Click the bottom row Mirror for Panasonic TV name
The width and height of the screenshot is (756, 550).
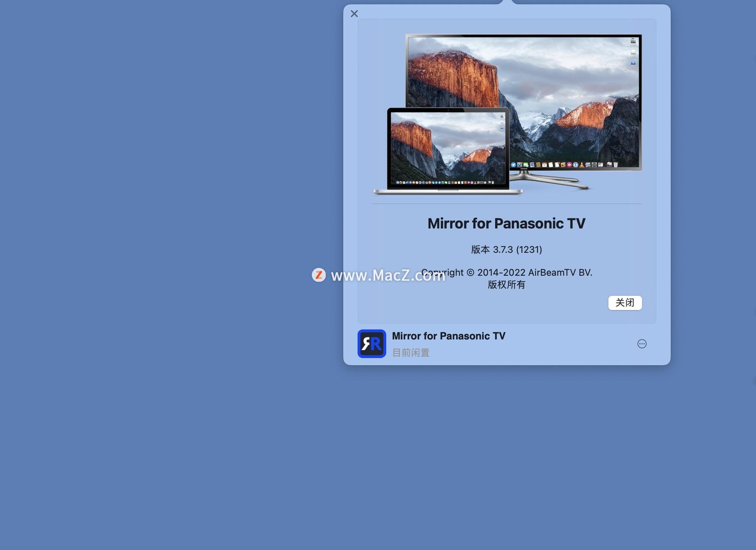tap(448, 336)
